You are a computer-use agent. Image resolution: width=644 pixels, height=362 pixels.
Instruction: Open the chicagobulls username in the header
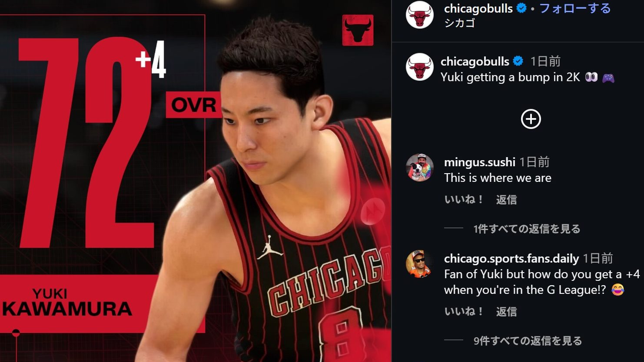[478, 8]
